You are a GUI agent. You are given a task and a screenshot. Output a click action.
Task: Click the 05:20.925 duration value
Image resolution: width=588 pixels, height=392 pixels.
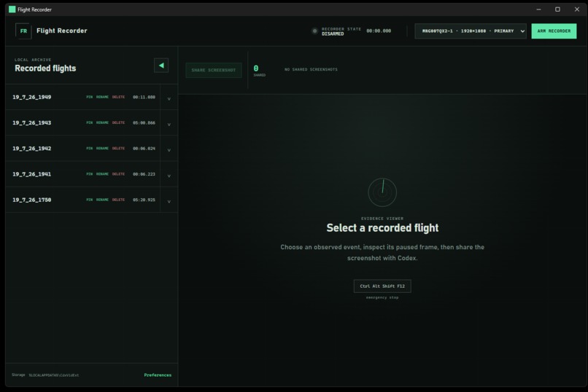(x=144, y=200)
